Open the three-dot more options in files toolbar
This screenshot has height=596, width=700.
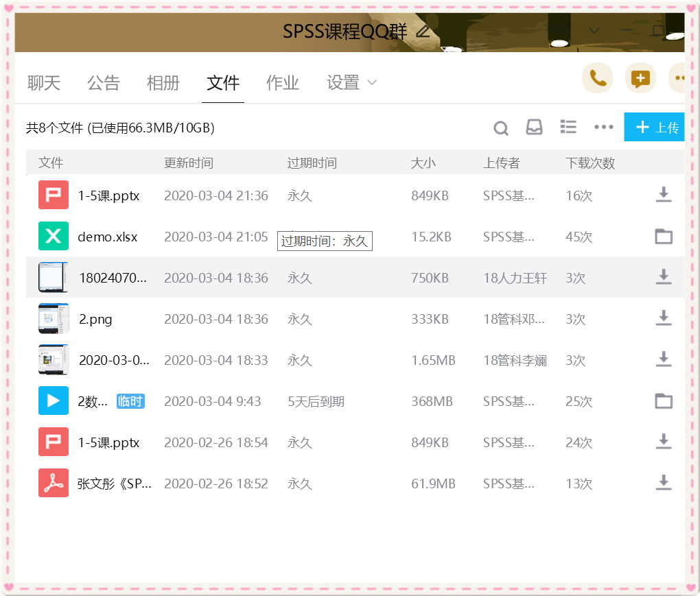point(603,127)
